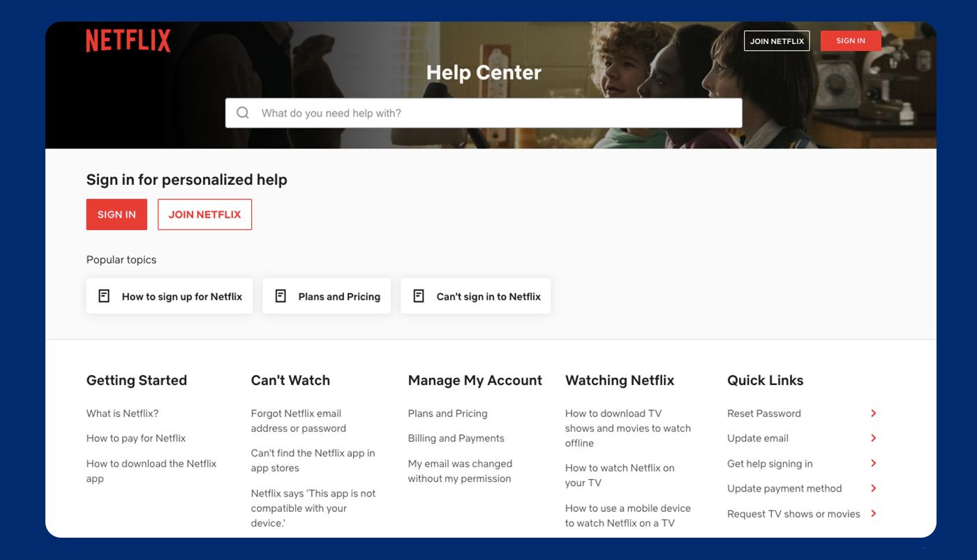Open 'How to sign up for Netflix' topic
The width and height of the screenshot is (977, 560).
(x=170, y=296)
